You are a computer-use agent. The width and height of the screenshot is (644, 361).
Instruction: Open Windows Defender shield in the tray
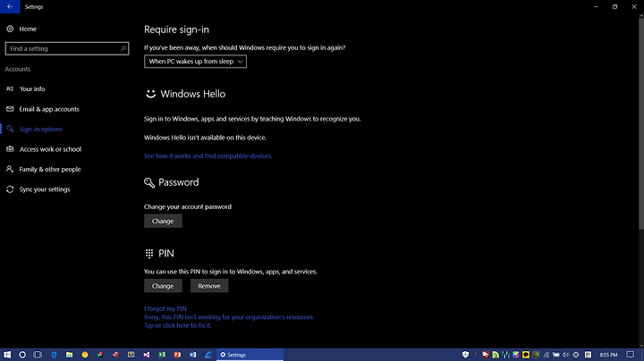pos(465,355)
